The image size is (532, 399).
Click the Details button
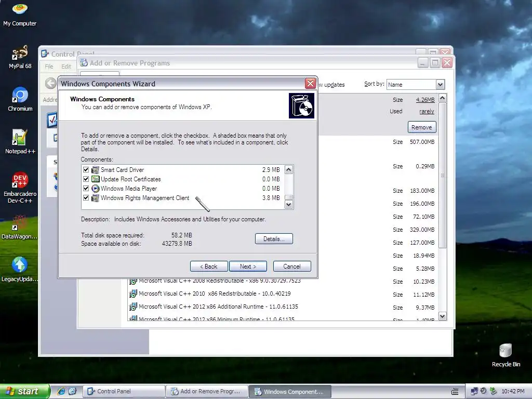(274, 239)
